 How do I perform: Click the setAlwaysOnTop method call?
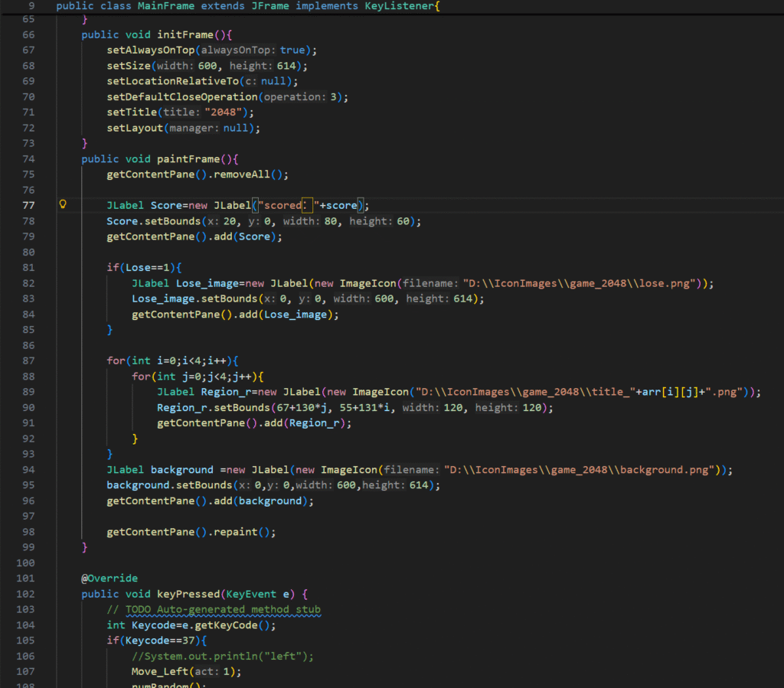click(151, 50)
